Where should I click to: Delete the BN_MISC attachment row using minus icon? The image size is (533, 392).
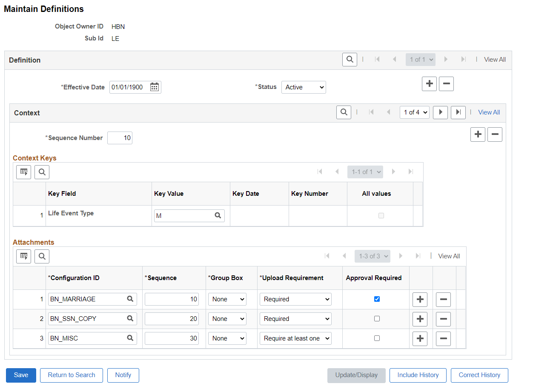click(443, 338)
